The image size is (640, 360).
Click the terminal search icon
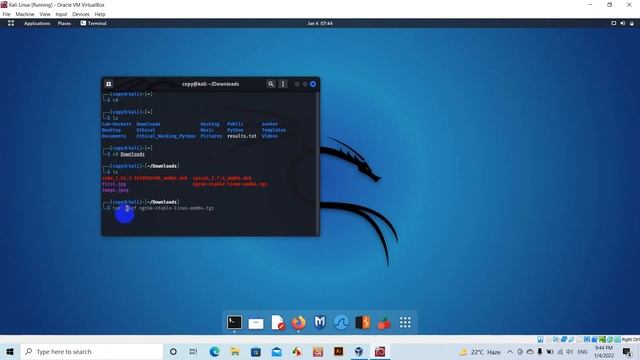[271, 84]
